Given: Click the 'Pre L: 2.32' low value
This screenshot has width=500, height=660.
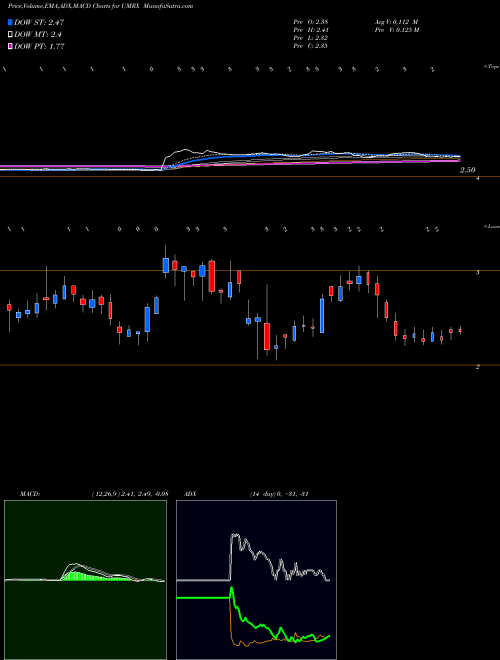Looking at the screenshot, I should [311, 38].
